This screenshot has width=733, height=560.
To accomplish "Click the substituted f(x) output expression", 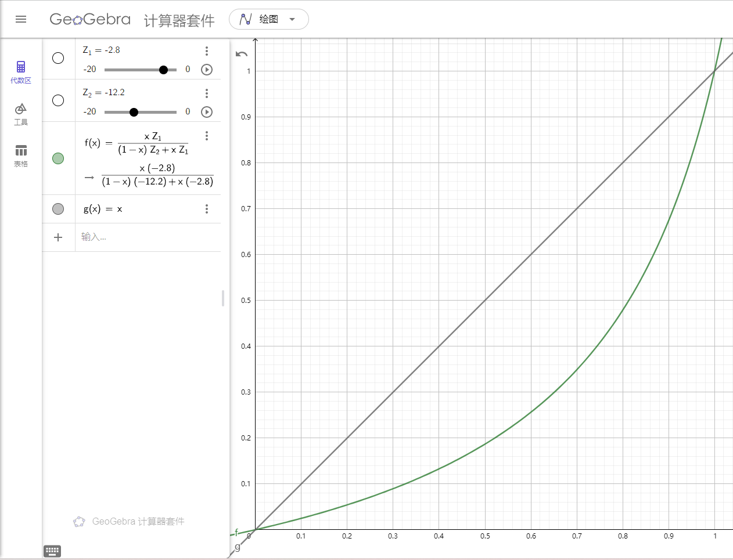I will coord(157,175).
